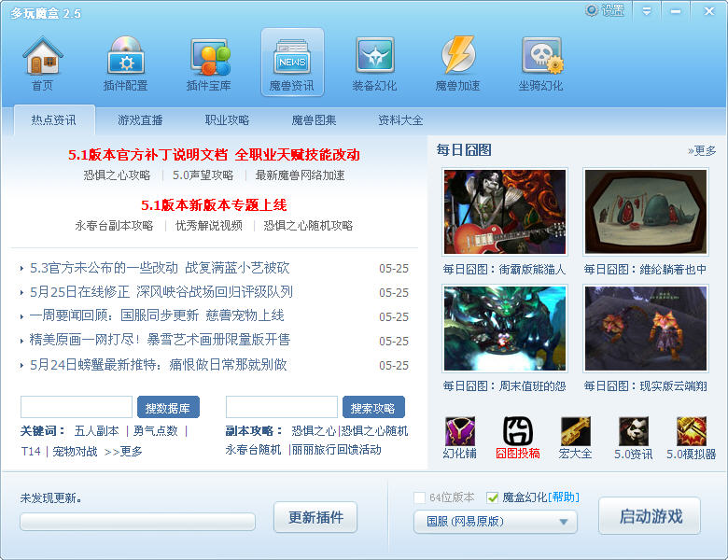Open the 幻化铺 purple robe icon

click(459, 438)
